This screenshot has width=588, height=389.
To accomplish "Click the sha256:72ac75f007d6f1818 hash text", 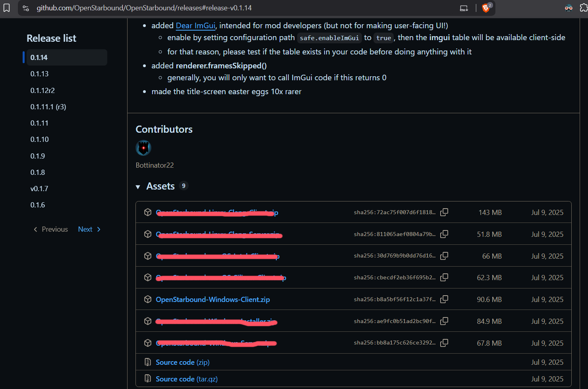I will (x=395, y=212).
